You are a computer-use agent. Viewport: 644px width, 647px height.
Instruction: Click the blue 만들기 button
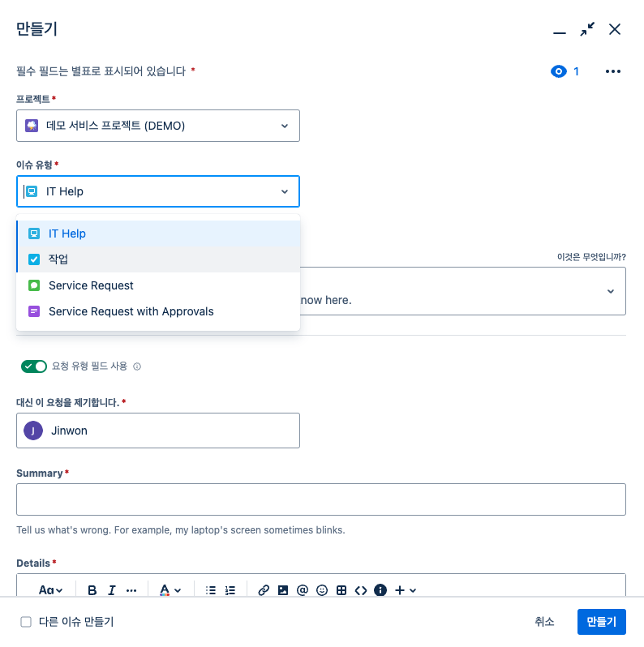[601, 622]
